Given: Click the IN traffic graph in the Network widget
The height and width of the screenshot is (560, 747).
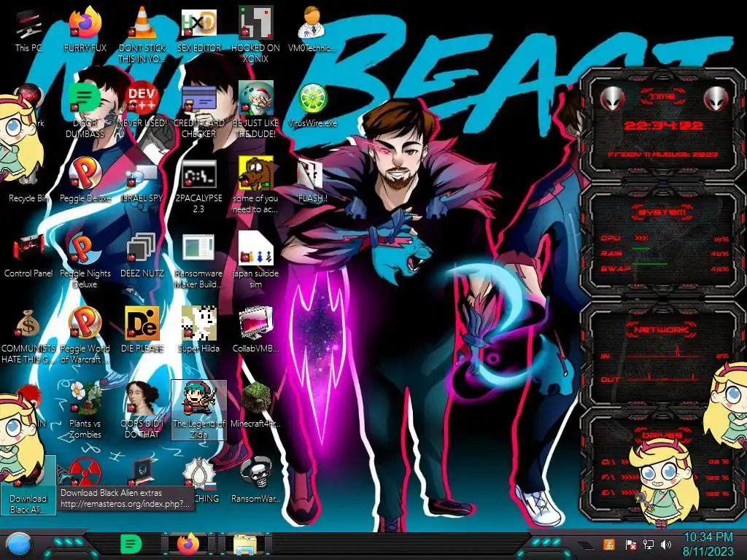Looking at the screenshot, I should click(x=663, y=352).
